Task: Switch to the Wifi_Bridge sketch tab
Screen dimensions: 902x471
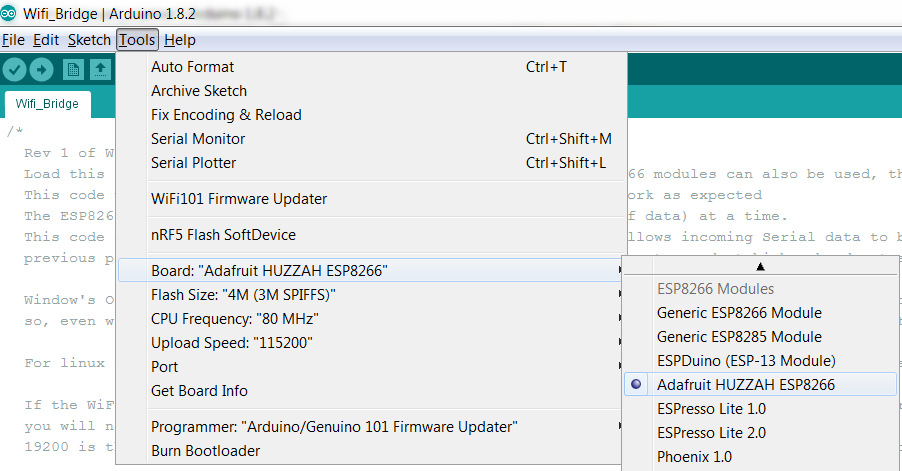Action: tap(47, 104)
